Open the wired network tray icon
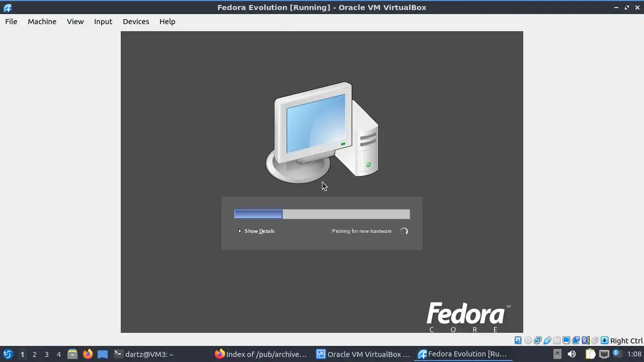The image size is (644, 362). click(x=604, y=354)
